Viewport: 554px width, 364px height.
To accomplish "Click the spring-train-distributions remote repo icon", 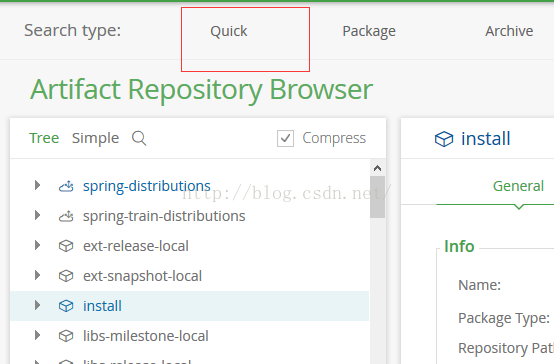I will [x=66, y=216].
